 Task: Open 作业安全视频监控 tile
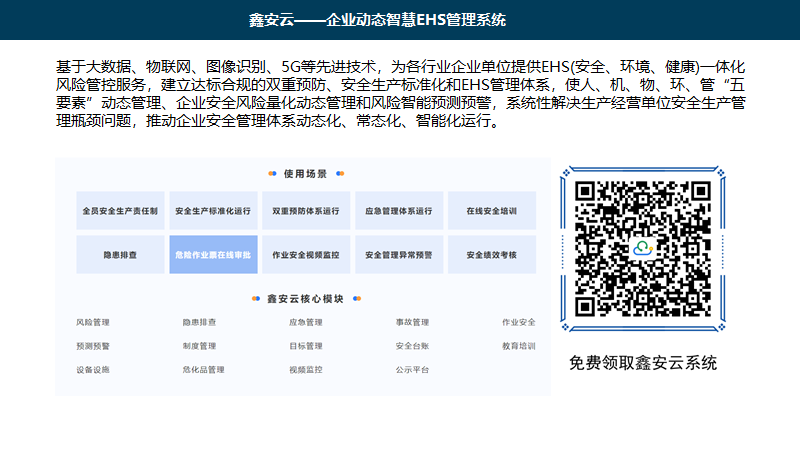tap(306, 255)
